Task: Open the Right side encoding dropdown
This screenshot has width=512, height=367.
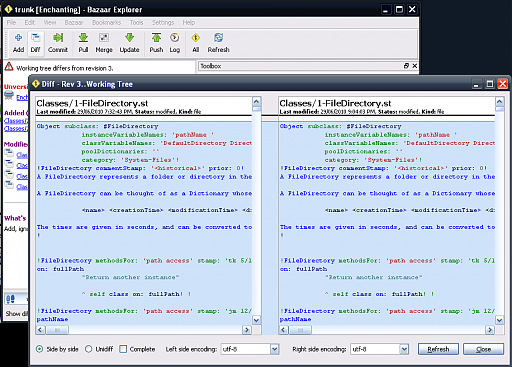Action: [x=380, y=349]
